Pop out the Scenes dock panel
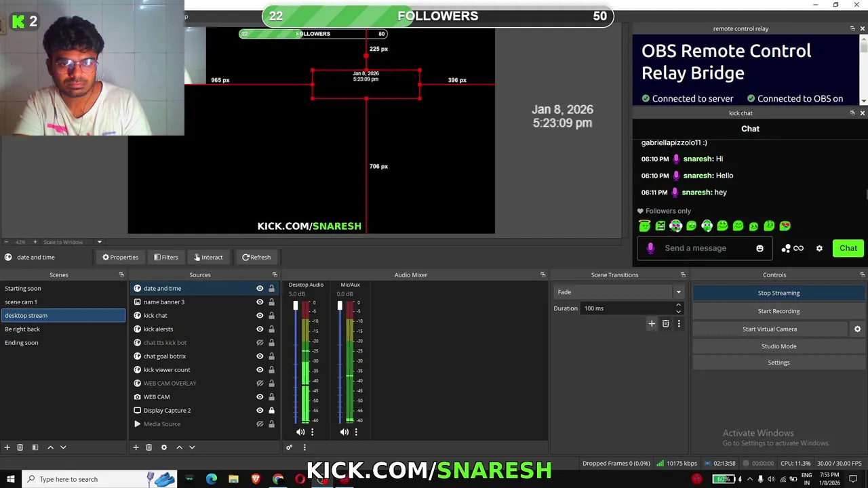The height and width of the screenshot is (488, 868). [x=121, y=274]
